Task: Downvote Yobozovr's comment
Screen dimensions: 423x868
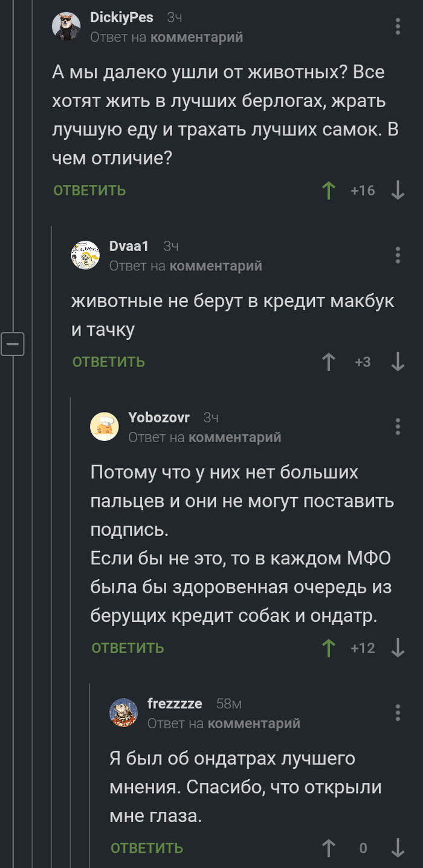Action: (398, 648)
